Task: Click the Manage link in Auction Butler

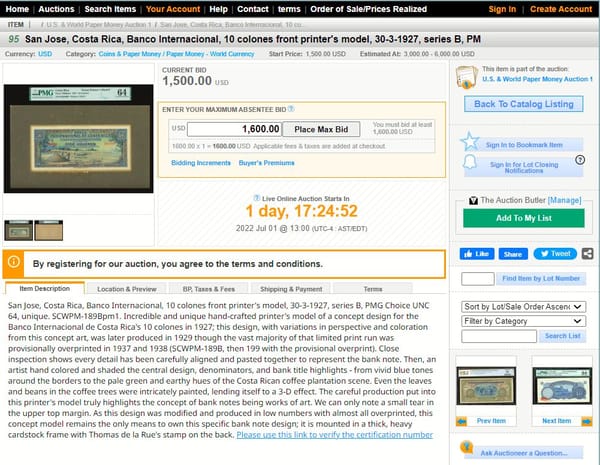Action: pos(564,200)
